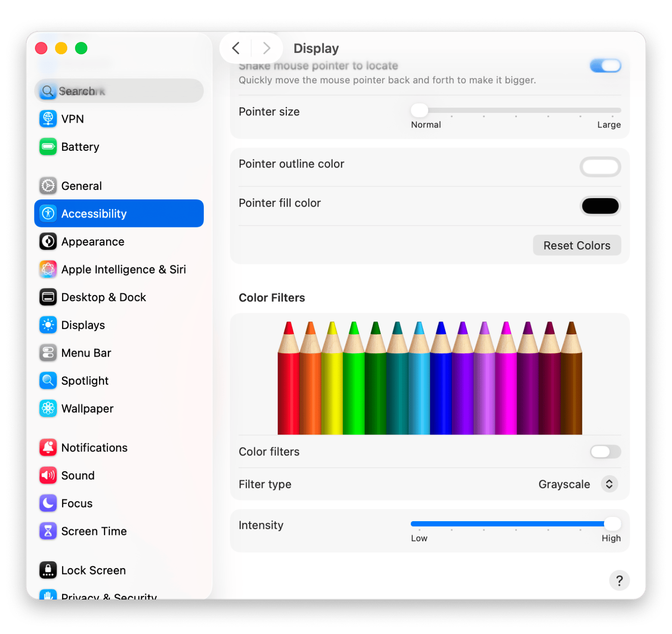
Task: Open Wallpaper settings
Action: (x=87, y=408)
